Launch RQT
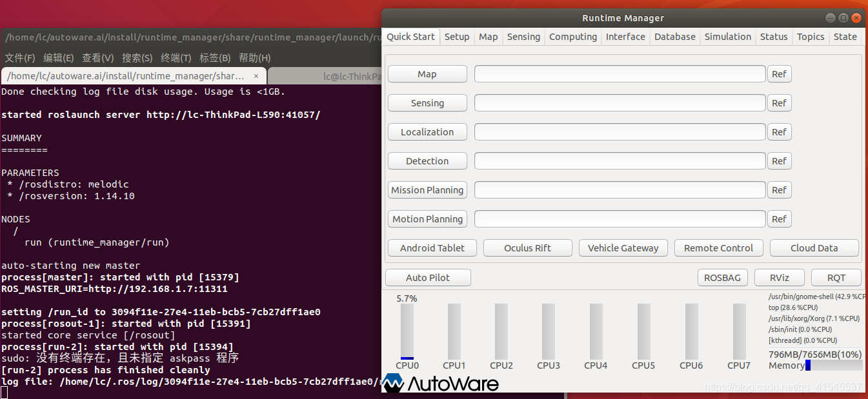 pos(836,278)
